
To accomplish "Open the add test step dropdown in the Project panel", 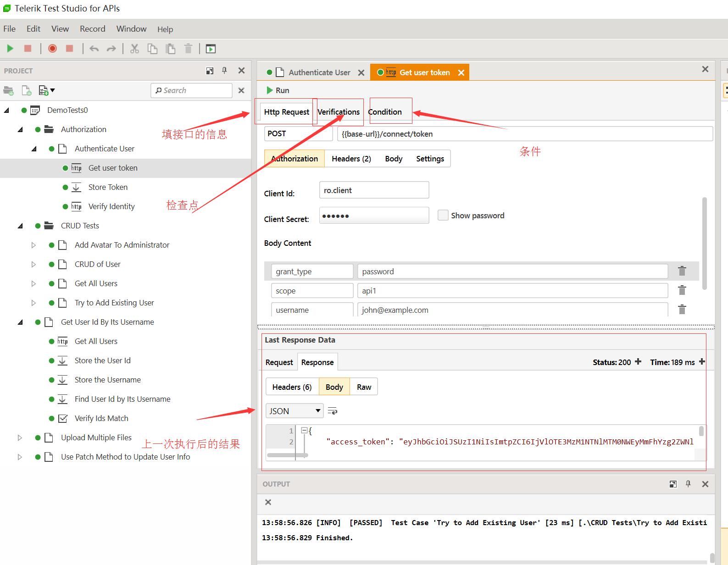I will pyautogui.click(x=47, y=90).
